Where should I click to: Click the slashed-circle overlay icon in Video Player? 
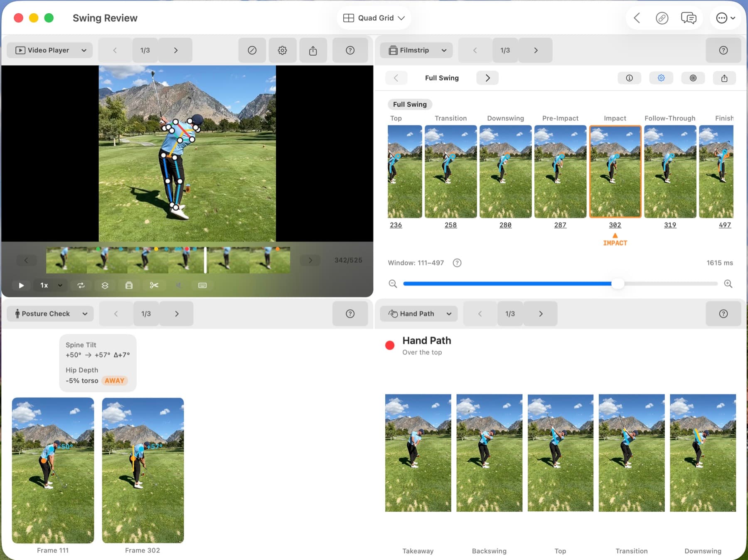(x=252, y=50)
